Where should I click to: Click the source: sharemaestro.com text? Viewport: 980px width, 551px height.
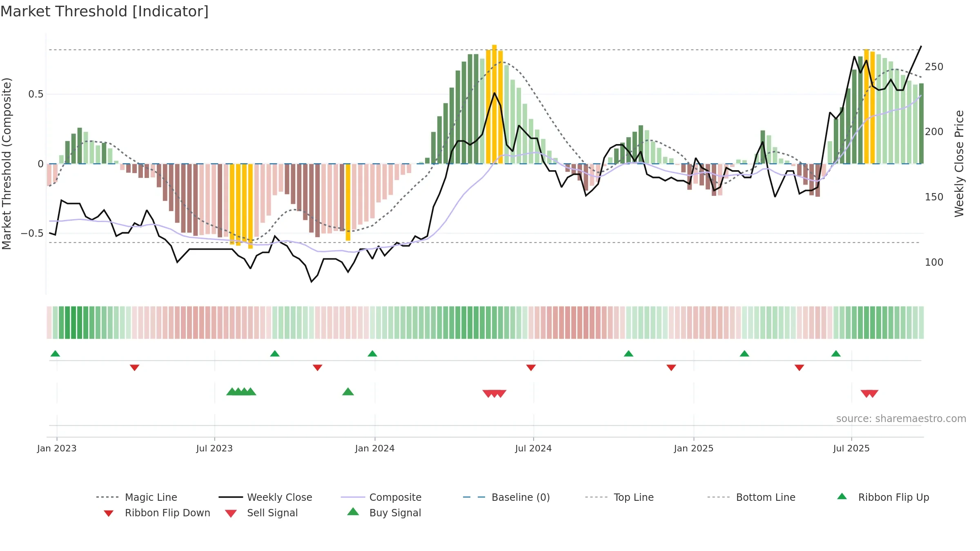(901, 419)
